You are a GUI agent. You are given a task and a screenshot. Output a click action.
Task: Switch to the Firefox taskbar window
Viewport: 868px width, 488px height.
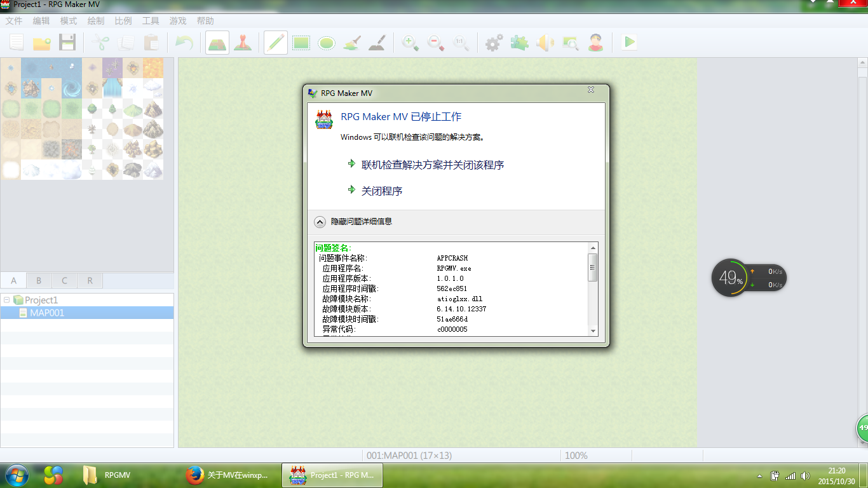tap(231, 475)
